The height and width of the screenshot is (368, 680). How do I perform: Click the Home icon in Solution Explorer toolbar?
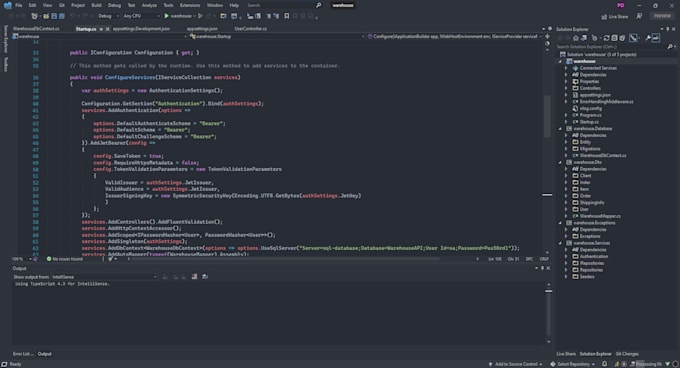[x=576, y=38]
